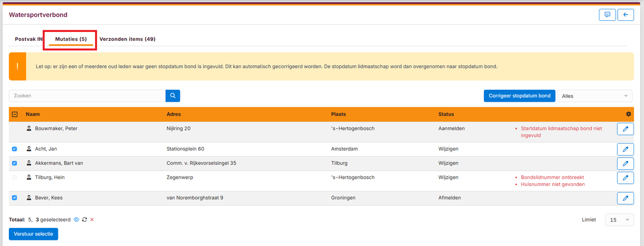Toggle checkbox for Tilburg, Hein
Viewport: 644px width, 246px height.
click(x=15, y=177)
